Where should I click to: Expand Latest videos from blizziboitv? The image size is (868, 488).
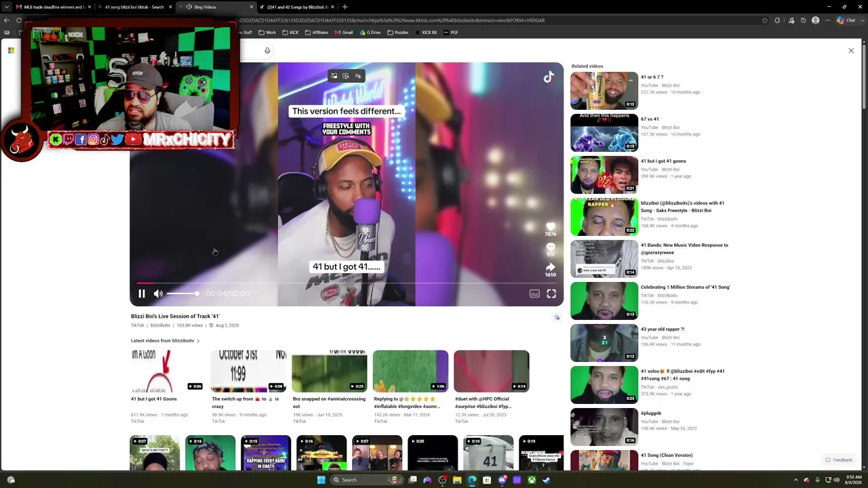[165, 341]
